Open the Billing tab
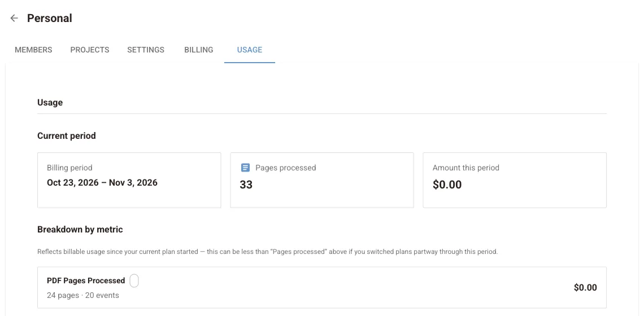 point(199,50)
